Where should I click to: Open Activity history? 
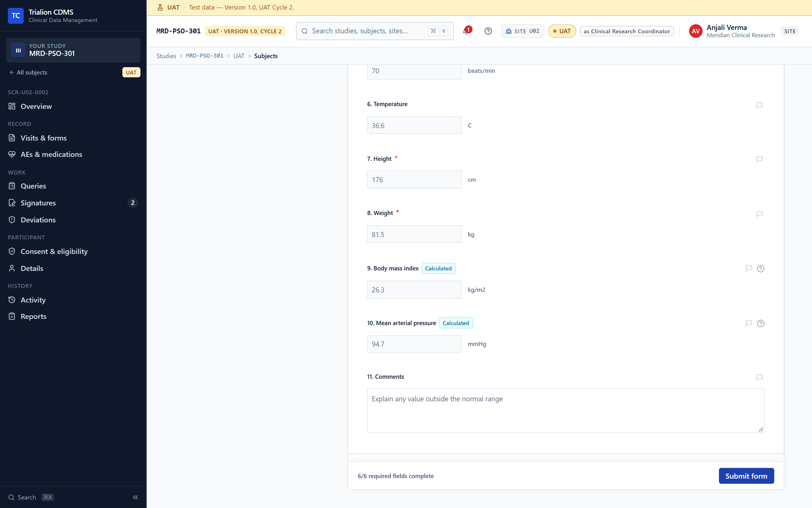(x=73, y=300)
